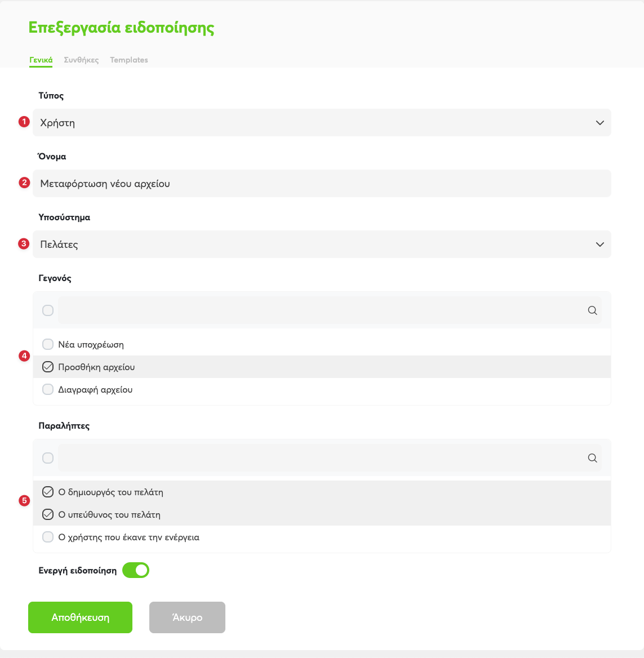Switch to the Συνθήκες tab
Screen dimensions: 644x658
82,60
